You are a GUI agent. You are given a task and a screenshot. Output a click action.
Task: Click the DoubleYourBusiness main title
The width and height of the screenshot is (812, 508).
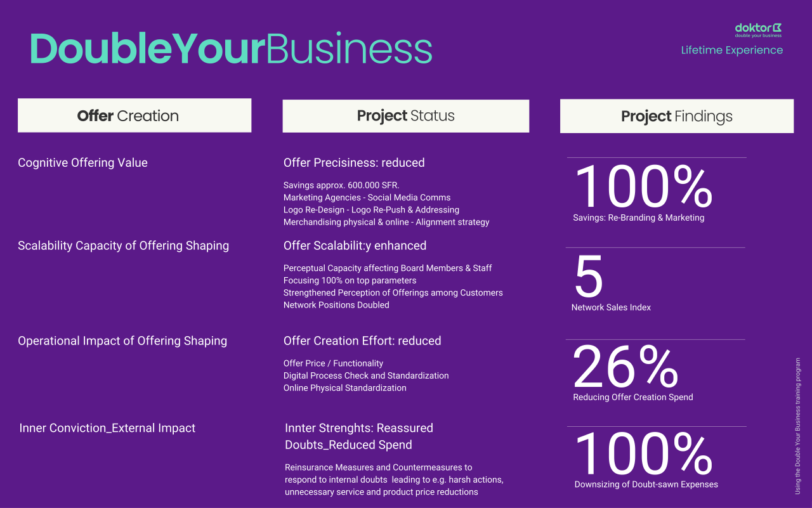pyautogui.click(x=231, y=49)
